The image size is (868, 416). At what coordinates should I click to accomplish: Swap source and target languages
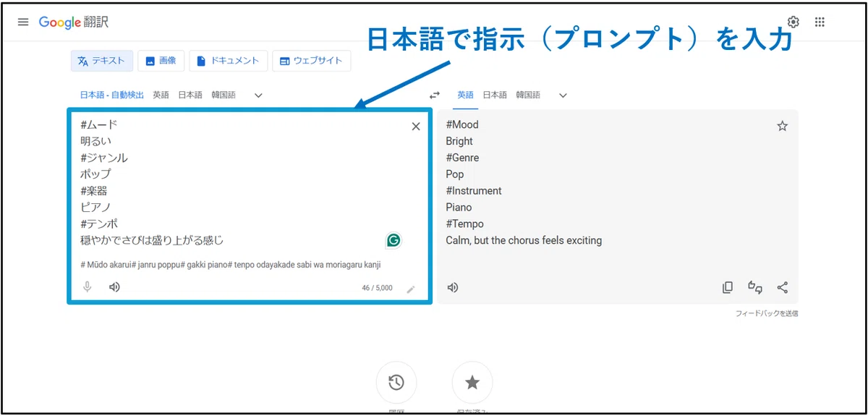435,95
